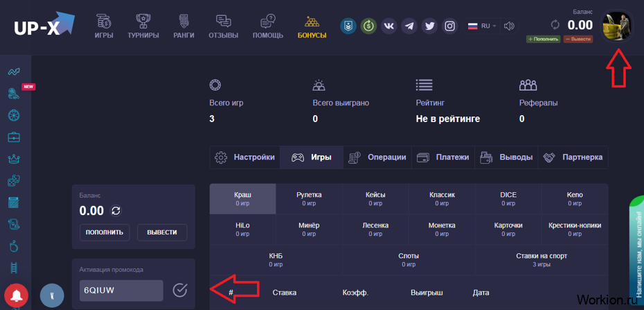Select the Рулетка game filter
The width and height of the screenshot is (644, 310).
click(x=309, y=198)
